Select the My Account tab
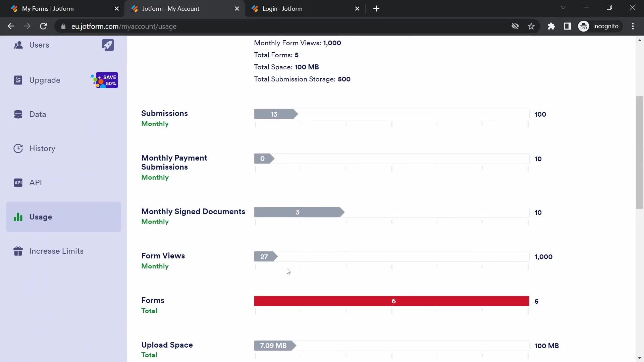644x362 pixels. point(184,8)
